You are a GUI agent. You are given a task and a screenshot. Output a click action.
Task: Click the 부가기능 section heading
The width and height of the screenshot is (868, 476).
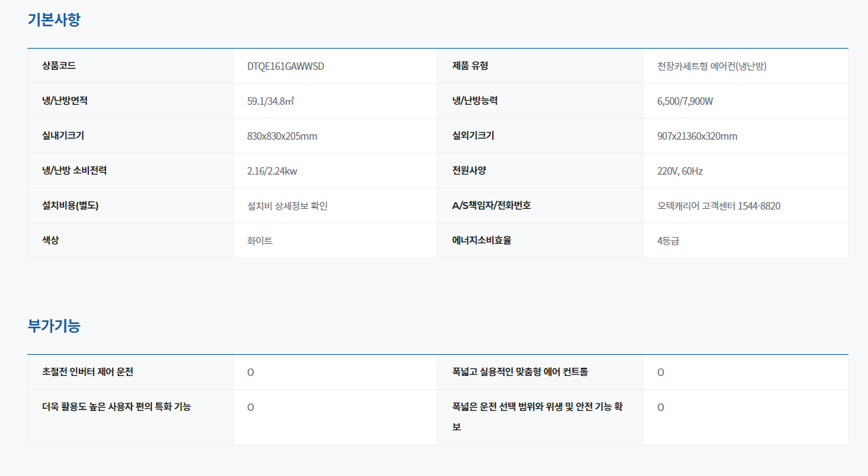pos(54,326)
